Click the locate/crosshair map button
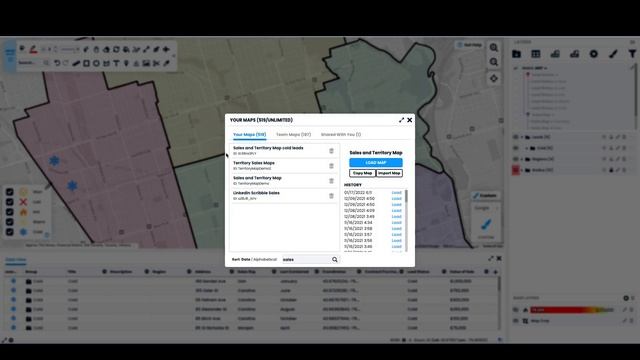640x360 pixels. (x=494, y=78)
